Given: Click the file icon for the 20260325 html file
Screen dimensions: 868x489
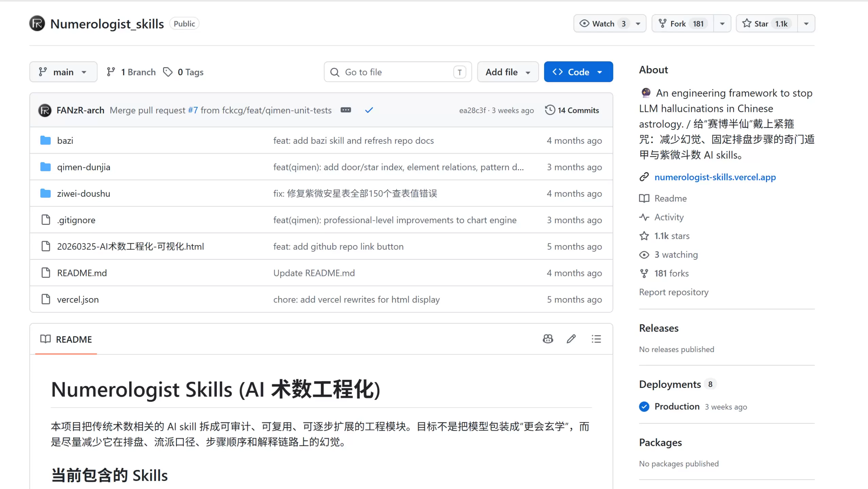Looking at the screenshot, I should click(45, 246).
